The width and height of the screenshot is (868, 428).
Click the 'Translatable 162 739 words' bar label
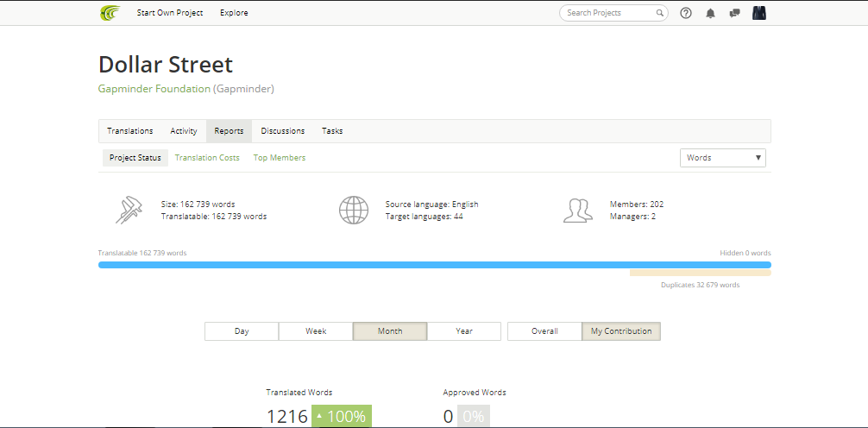click(142, 253)
